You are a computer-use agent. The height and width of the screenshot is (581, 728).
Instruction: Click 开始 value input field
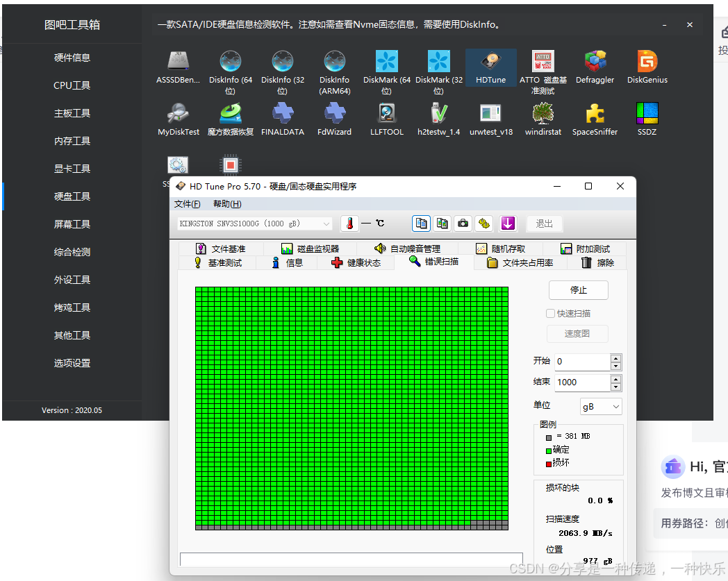(583, 362)
